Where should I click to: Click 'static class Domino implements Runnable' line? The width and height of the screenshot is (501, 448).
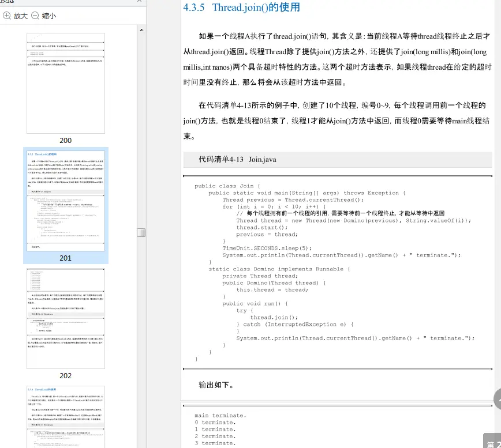coord(279,269)
